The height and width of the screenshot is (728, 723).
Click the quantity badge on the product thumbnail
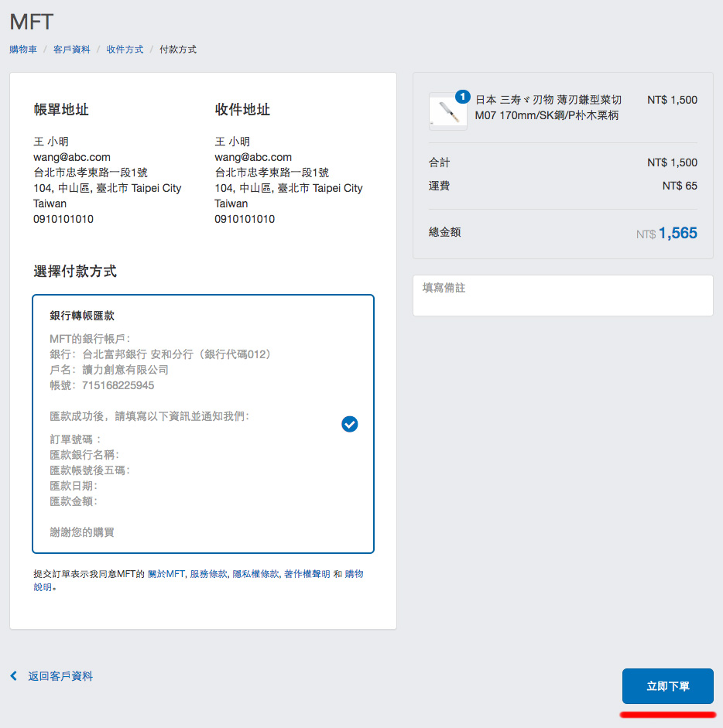pos(462,97)
